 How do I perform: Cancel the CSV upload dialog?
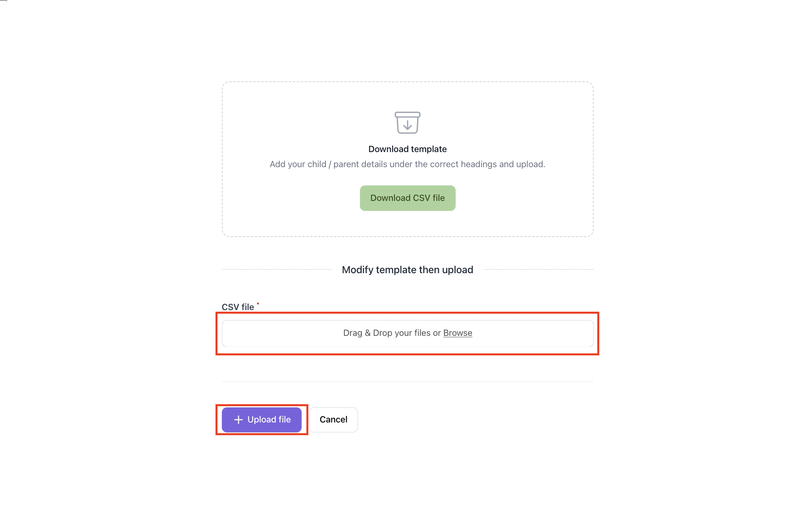[x=333, y=420]
